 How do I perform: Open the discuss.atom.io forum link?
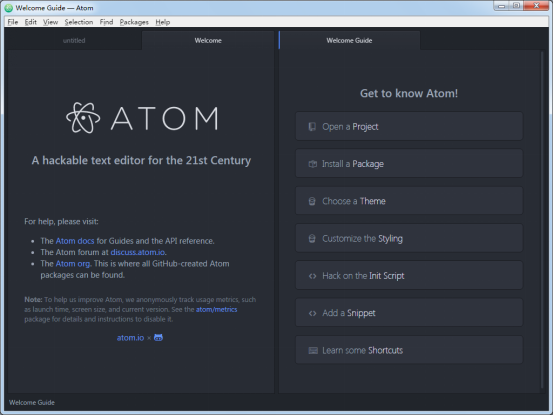(x=138, y=252)
